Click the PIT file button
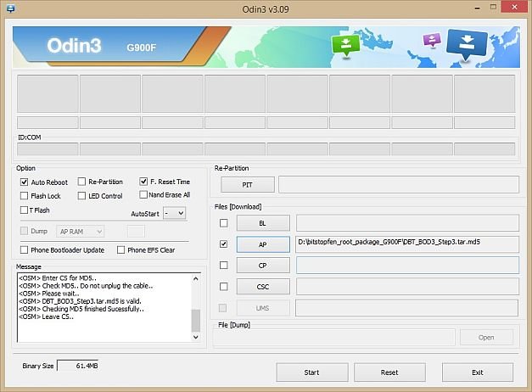 pyautogui.click(x=248, y=185)
